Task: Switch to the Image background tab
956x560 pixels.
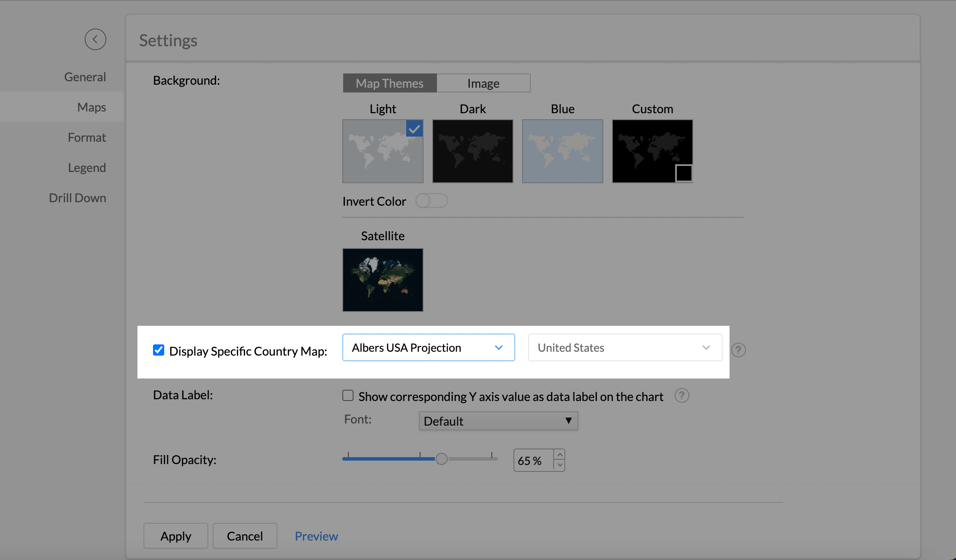Action: [483, 83]
